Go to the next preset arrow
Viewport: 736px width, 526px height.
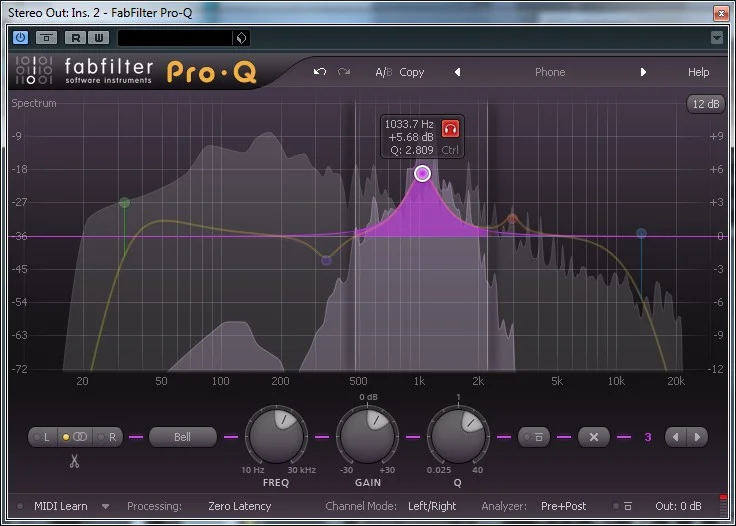[x=643, y=72]
